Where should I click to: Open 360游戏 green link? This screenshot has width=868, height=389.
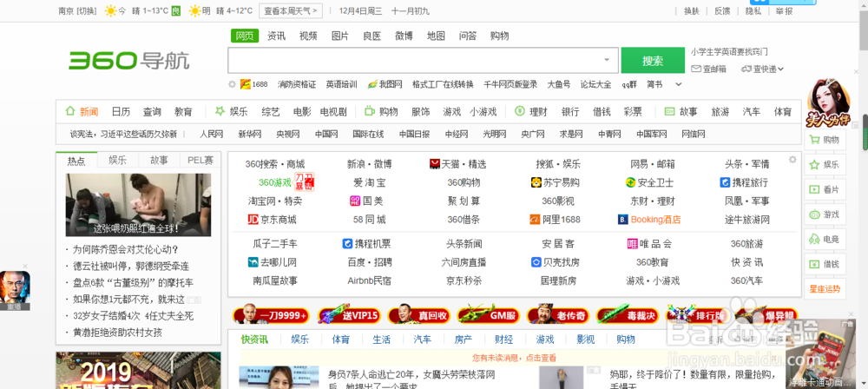coord(274,182)
